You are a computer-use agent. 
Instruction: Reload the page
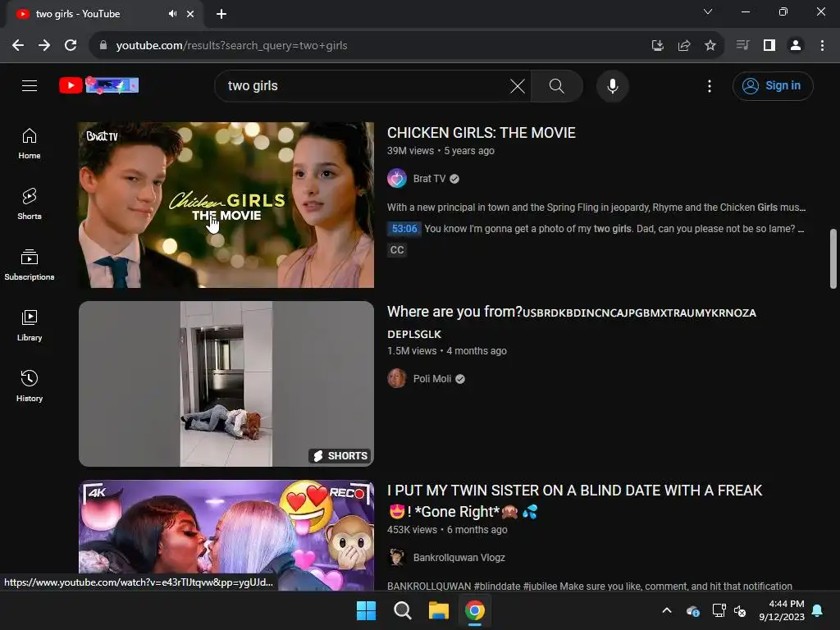71,46
